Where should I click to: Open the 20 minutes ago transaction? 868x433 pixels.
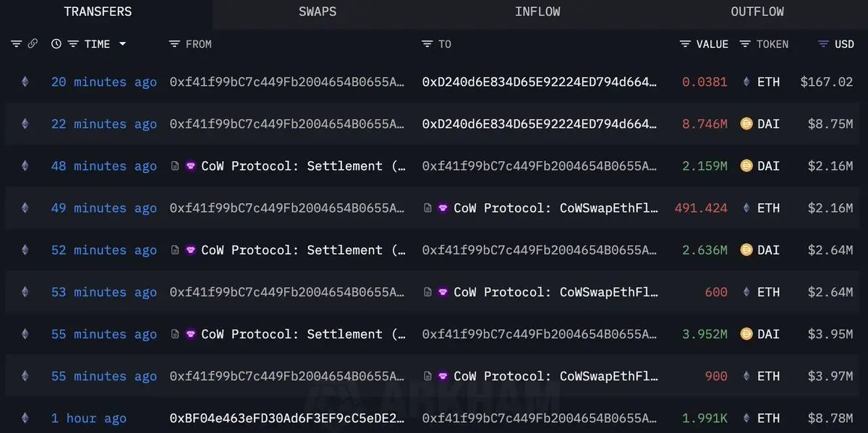pyautogui.click(x=104, y=82)
